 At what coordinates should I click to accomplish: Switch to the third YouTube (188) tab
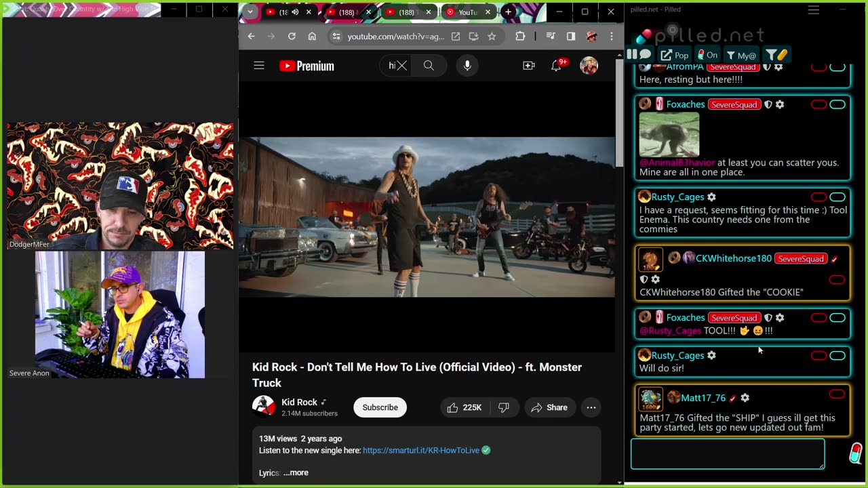[x=407, y=12]
